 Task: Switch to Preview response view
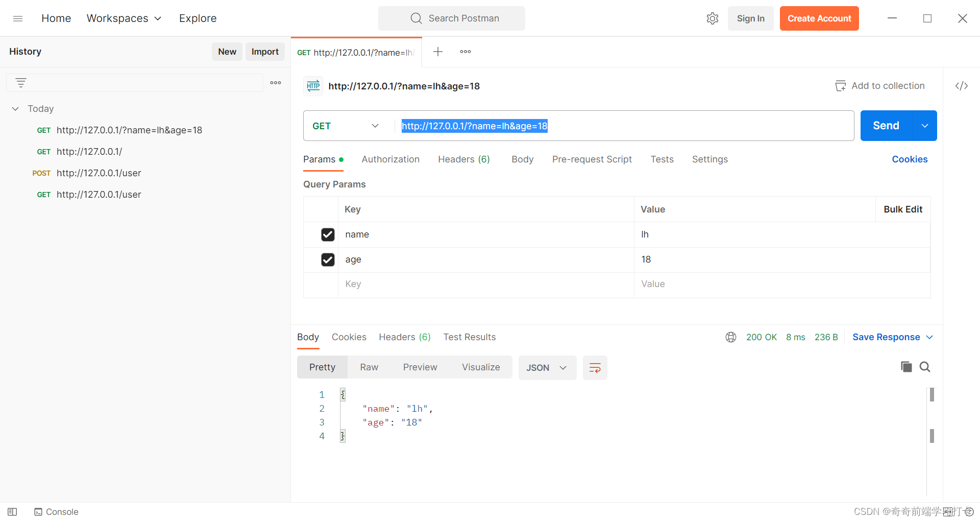pos(420,367)
